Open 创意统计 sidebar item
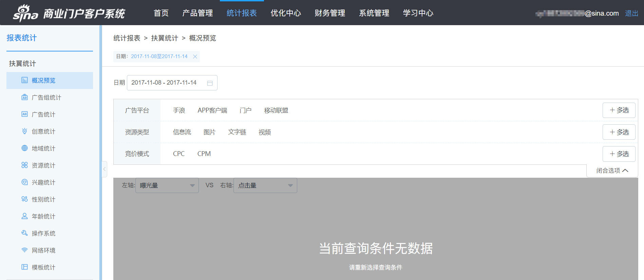Viewport: 644px width, 280px height. click(50, 132)
